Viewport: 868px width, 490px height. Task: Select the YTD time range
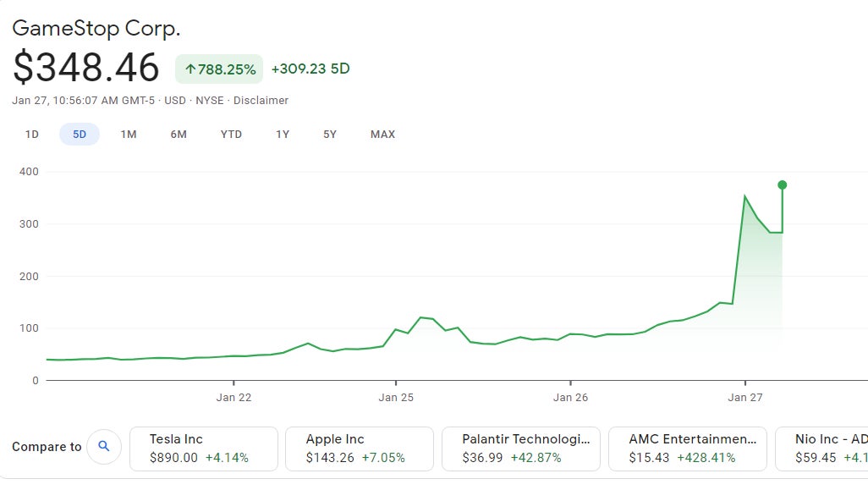[x=230, y=134]
